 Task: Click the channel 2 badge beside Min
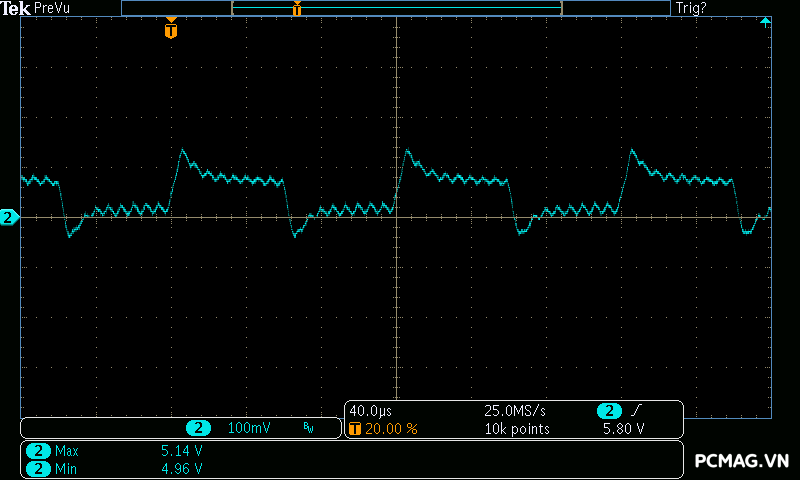point(38,468)
